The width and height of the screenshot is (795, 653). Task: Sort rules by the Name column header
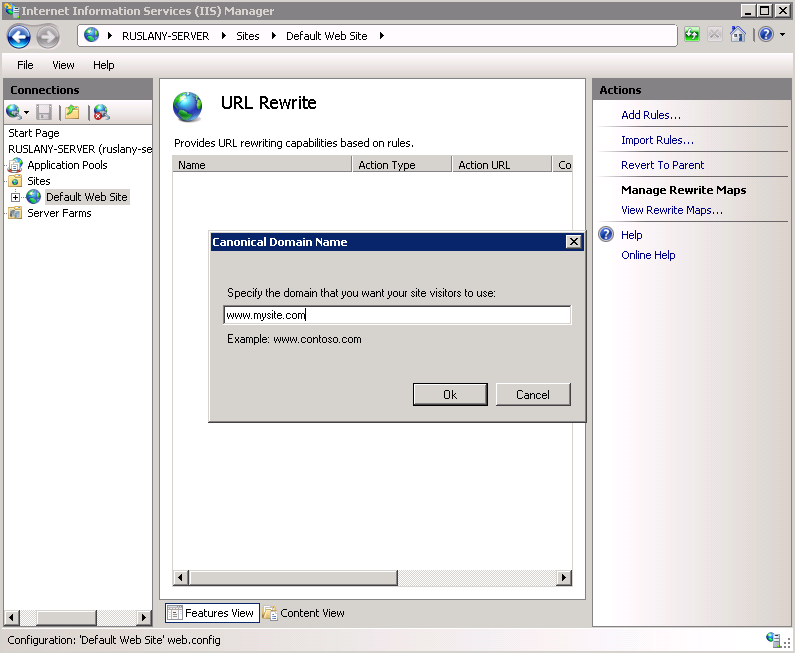coord(262,165)
